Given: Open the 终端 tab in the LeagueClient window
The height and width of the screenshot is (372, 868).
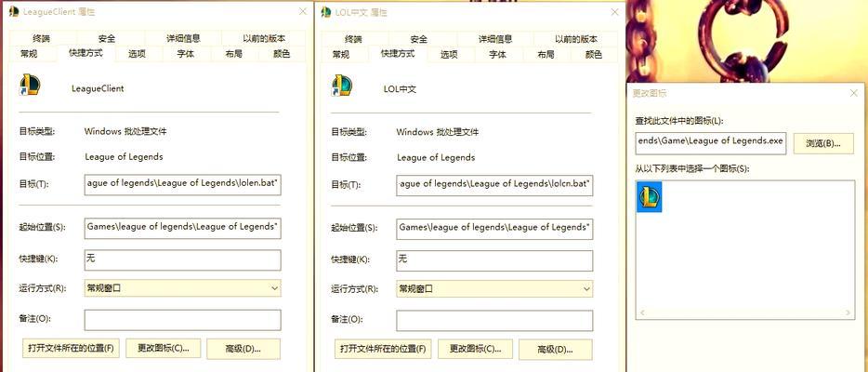Looking at the screenshot, I should (42, 38).
